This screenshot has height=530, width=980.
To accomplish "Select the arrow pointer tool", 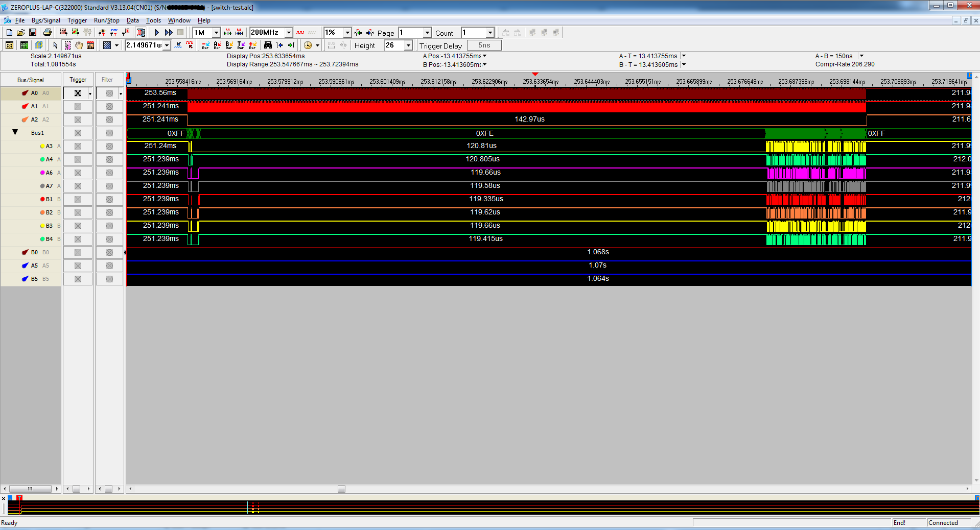I will coord(55,45).
